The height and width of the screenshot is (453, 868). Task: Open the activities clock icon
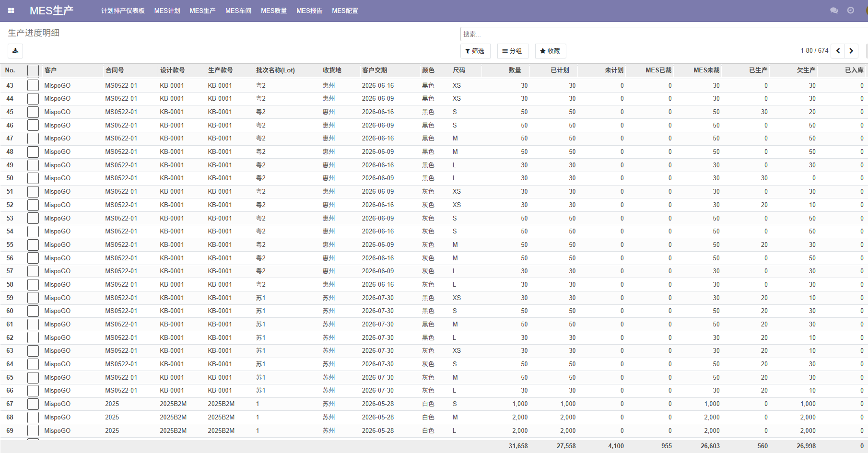pyautogui.click(x=851, y=11)
